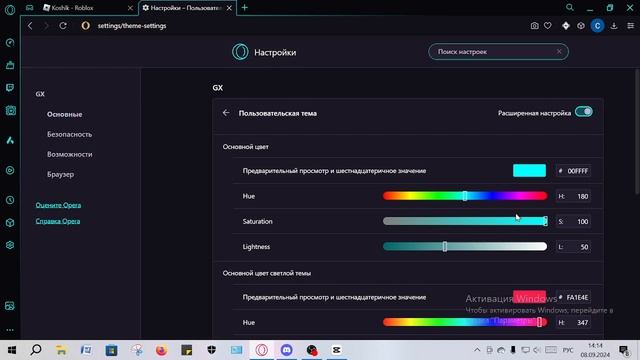Click the cyan main color preview swatch
The height and width of the screenshot is (360, 640).
tap(529, 171)
